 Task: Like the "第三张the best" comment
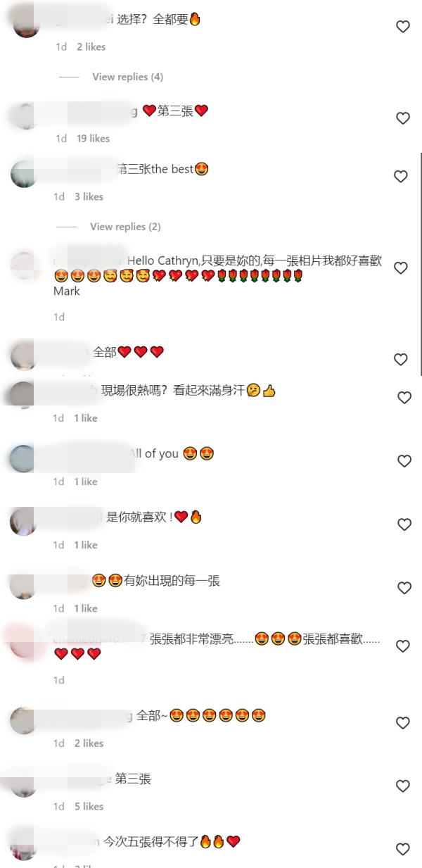[400, 177]
